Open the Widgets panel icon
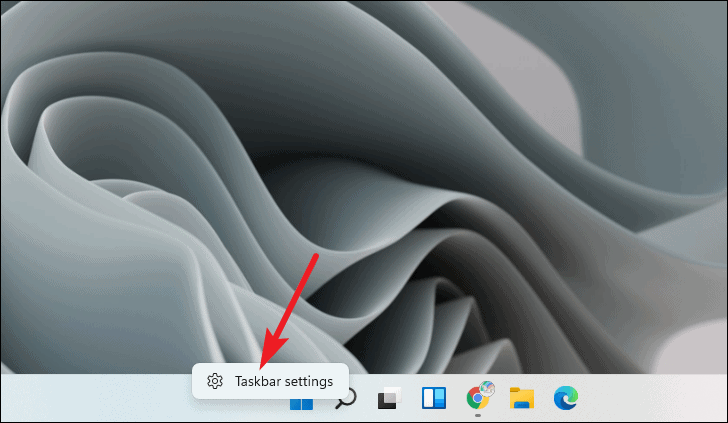 (x=434, y=398)
